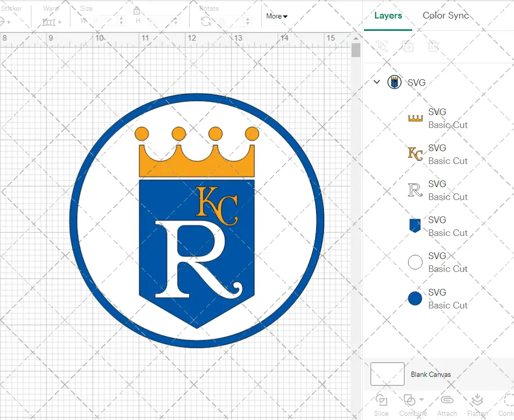The width and height of the screenshot is (514, 420).
Task: Collapse the SVG layer group
Action: 377,82
